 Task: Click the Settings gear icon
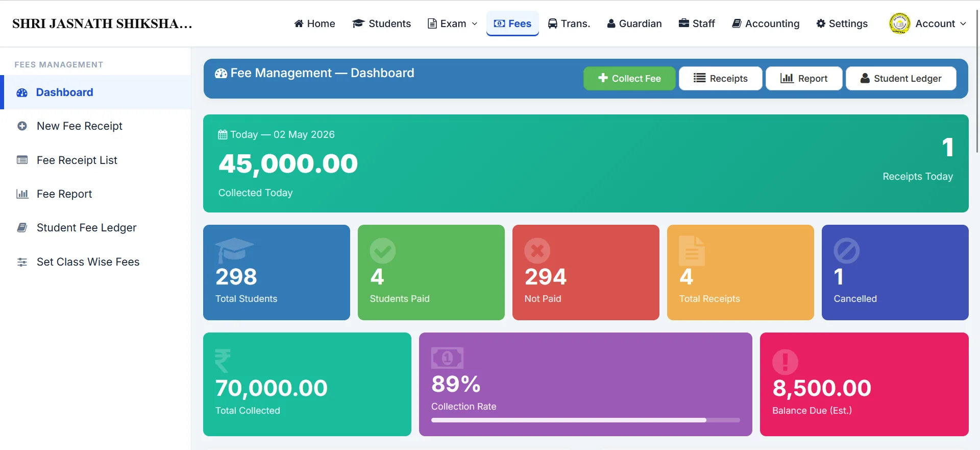[821, 23]
